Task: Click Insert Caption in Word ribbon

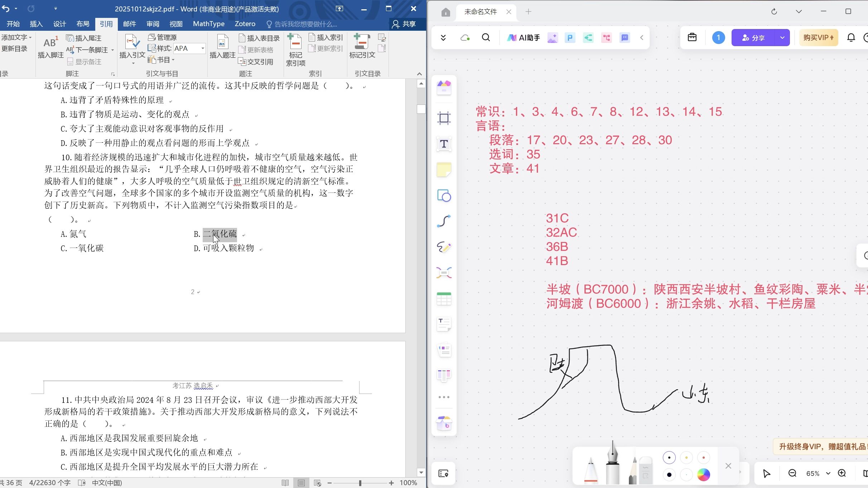Action: (222, 47)
